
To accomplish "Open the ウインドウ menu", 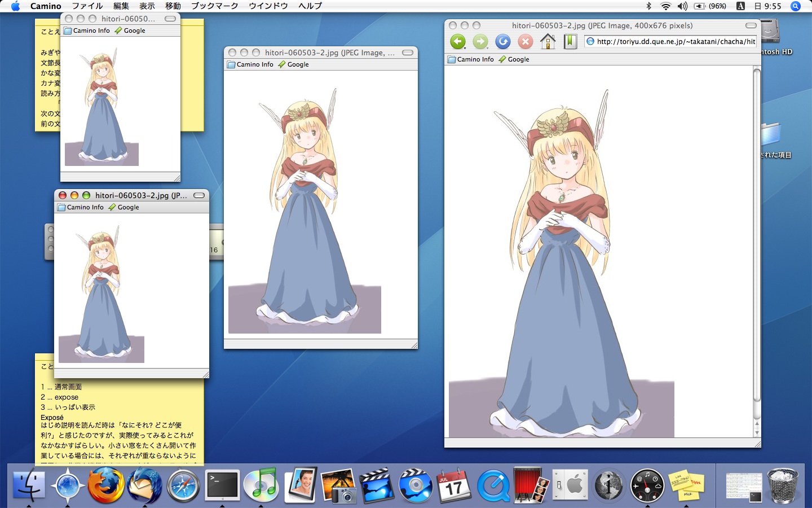I will pos(268,6).
